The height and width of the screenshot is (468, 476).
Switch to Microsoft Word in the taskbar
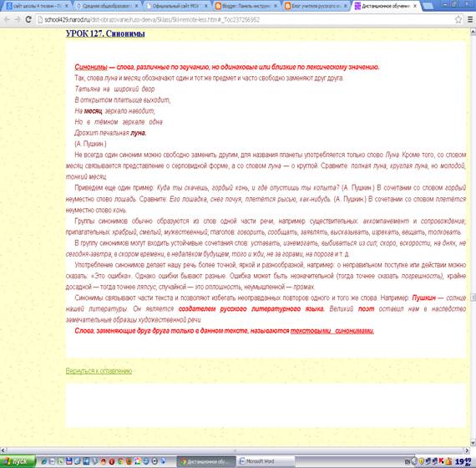click(266, 461)
